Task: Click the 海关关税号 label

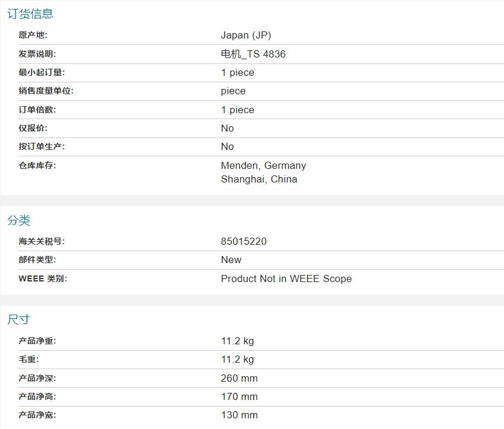Action: [42, 241]
